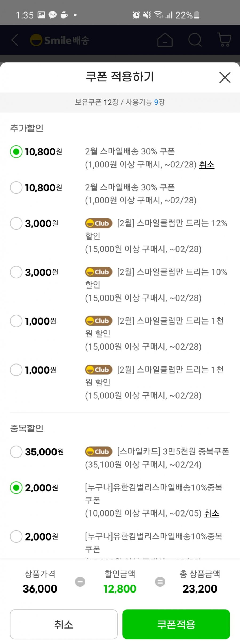
Task: Tap the search magnifier icon
Action: [195, 40]
